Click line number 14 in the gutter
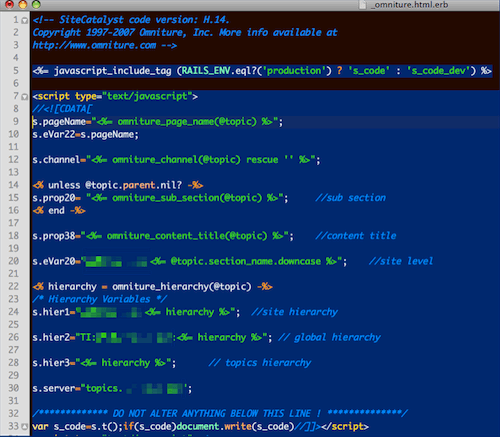The height and width of the screenshot is (437, 500). pyautogui.click(x=13, y=185)
